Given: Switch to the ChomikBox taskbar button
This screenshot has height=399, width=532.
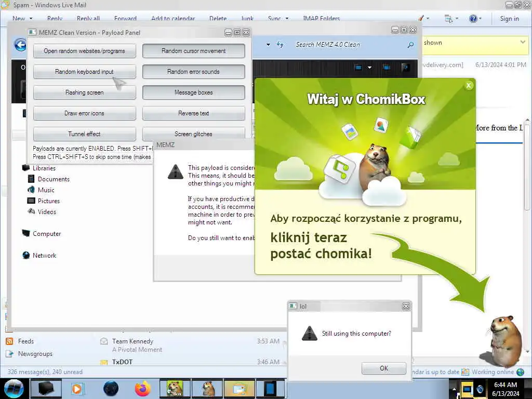Looking at the screenshot, I should tap(175, 389).
